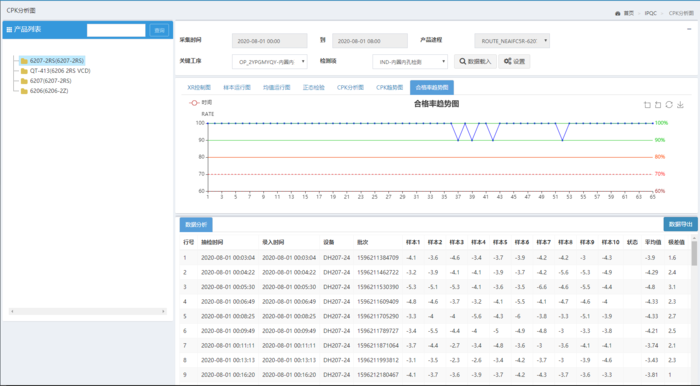
Task: Click left arrow of tree horizontal scrollbar
Action: point(12,311)
